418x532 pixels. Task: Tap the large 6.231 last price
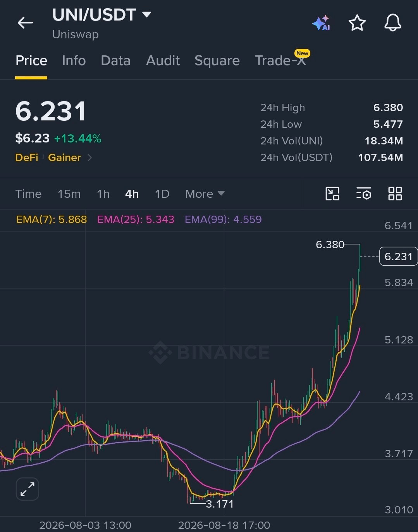click(51, 112)
